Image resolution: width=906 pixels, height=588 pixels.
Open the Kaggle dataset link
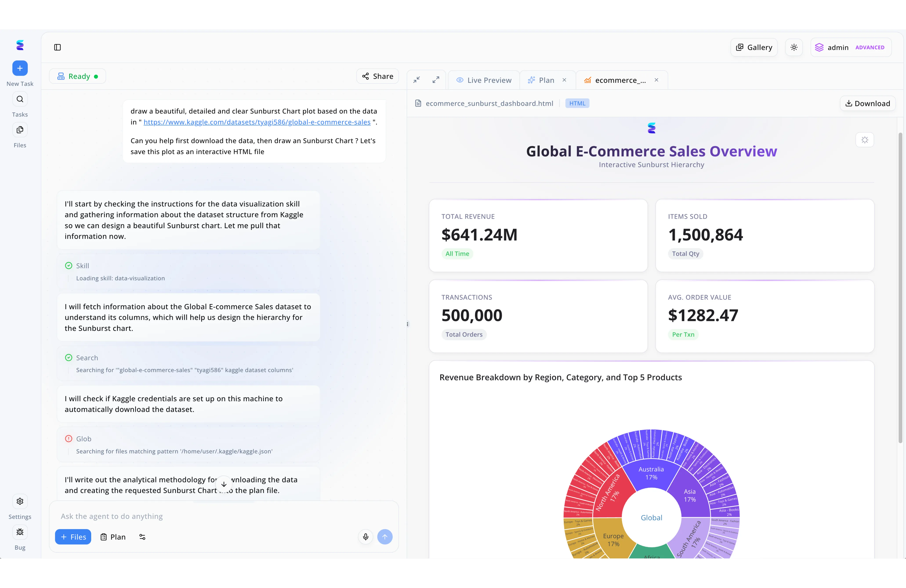[x=257, y=122]
